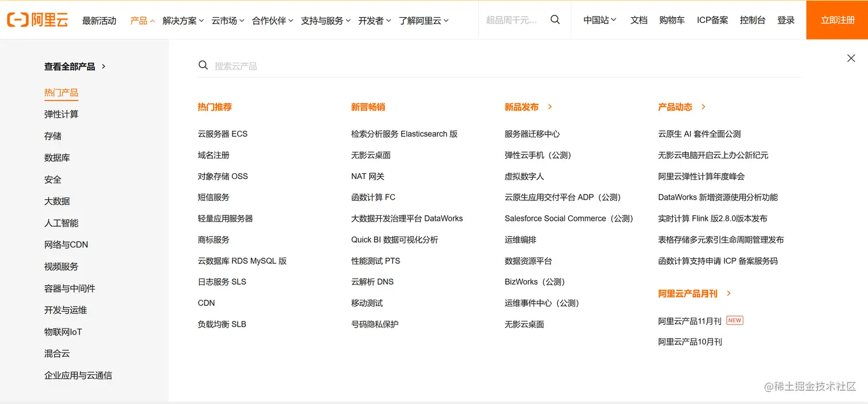Open 日志服务 SLS
The width and height of the screenshot is (868, 404).
tap(222, 282)
